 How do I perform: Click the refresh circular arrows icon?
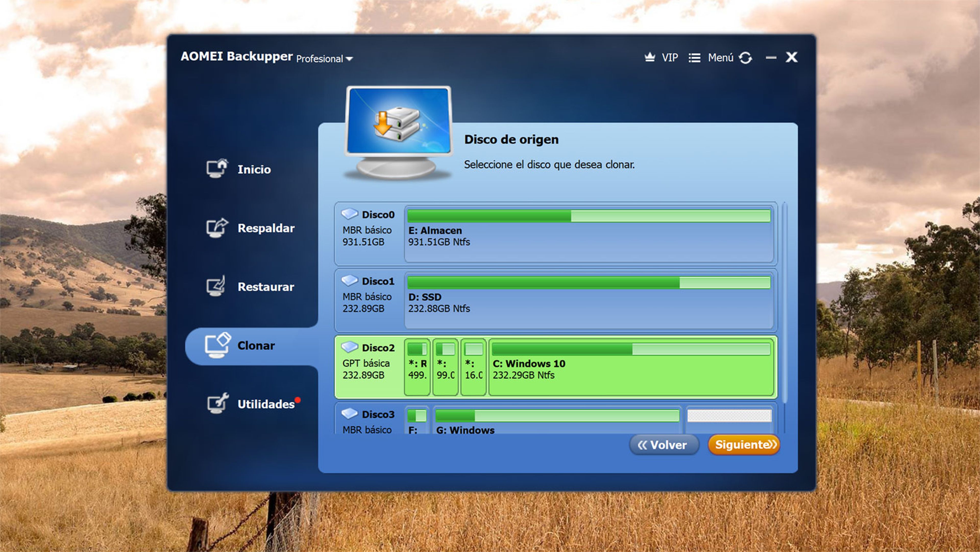pyautogui.click(x=745, y=58)
